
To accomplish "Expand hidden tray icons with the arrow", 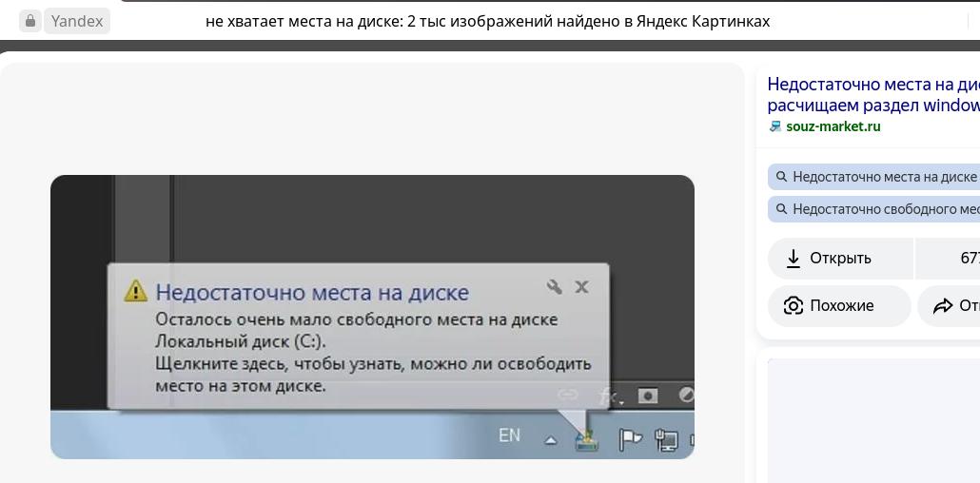I will [x=550, y=440].
